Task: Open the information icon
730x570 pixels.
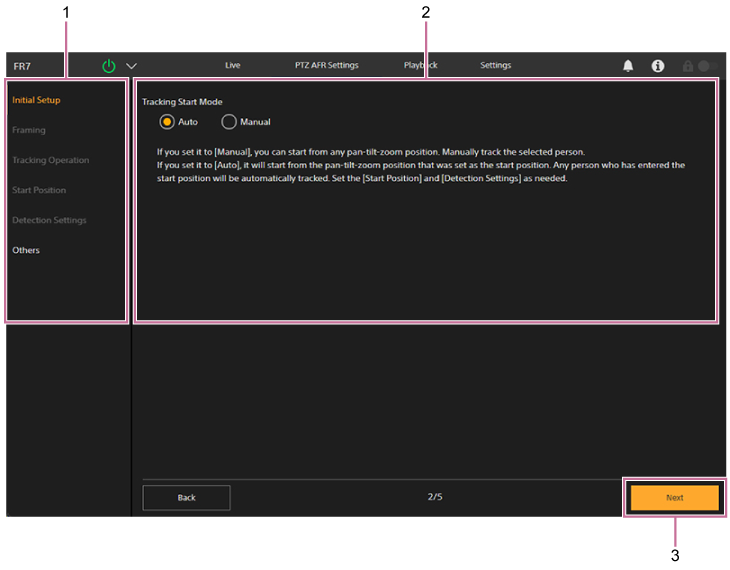Action: (658, 66)
